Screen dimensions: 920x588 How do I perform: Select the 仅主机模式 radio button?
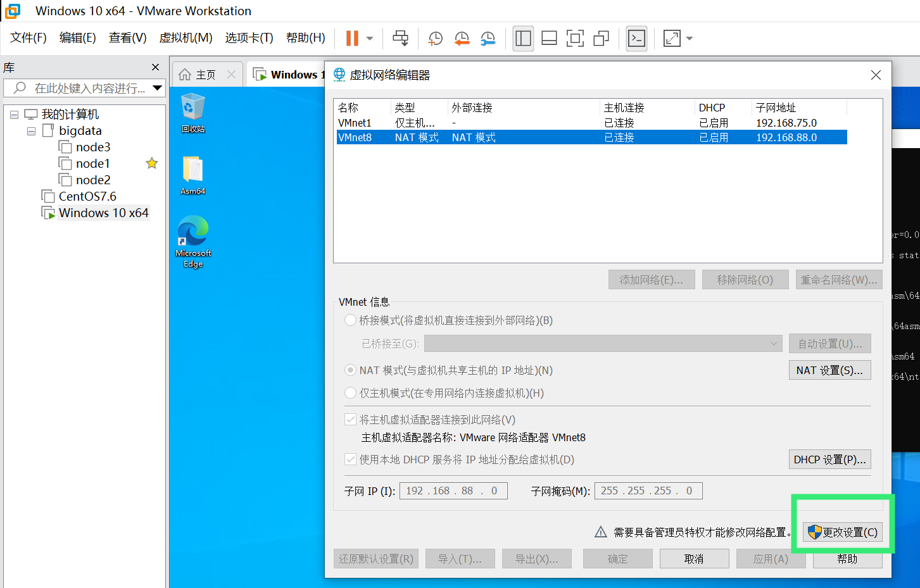350,393
